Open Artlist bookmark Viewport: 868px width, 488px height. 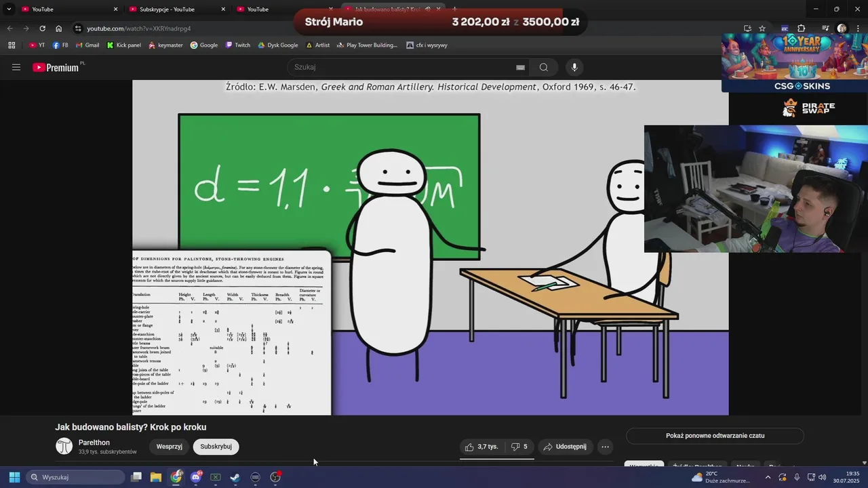pyautogui.click(x=318, y=45)
